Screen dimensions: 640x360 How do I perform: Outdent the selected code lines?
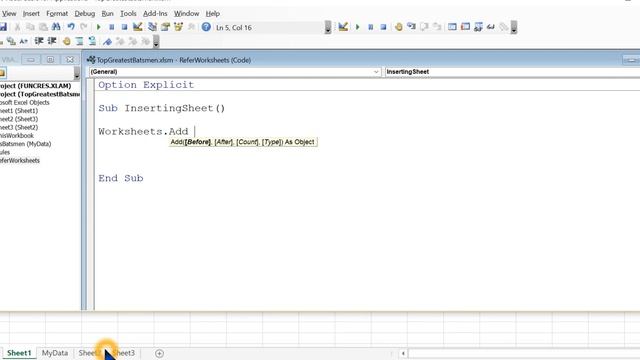coord(52,41)
